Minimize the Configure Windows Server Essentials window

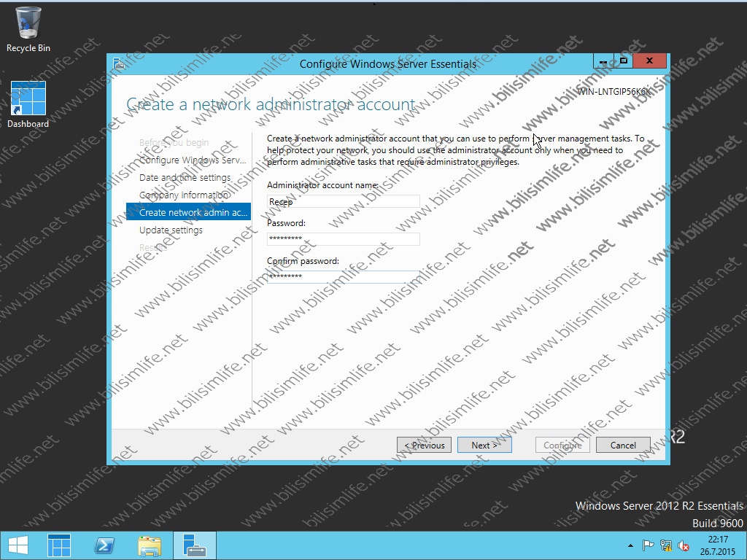point(603,61)
